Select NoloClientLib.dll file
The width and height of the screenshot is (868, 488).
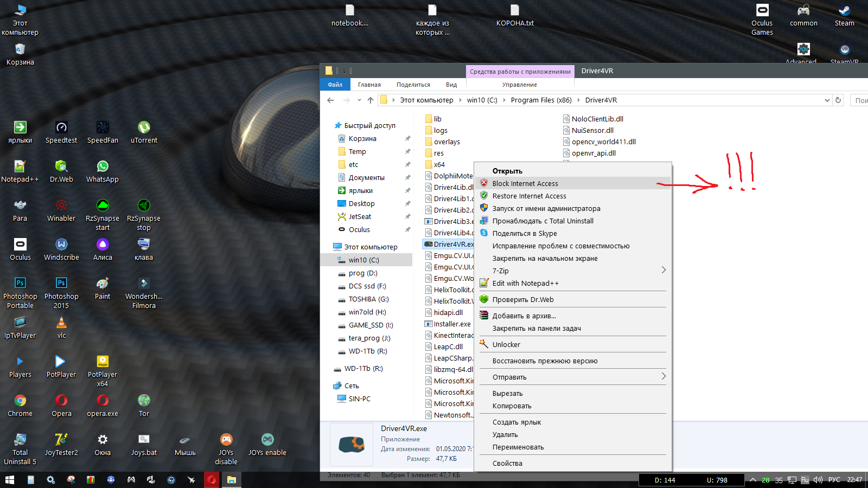[x=597, y=119]
